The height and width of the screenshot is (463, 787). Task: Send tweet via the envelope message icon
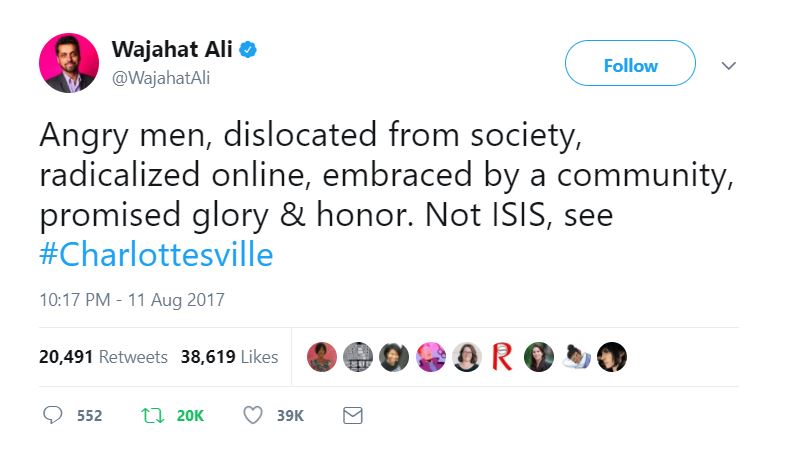(x=352, y=414)
